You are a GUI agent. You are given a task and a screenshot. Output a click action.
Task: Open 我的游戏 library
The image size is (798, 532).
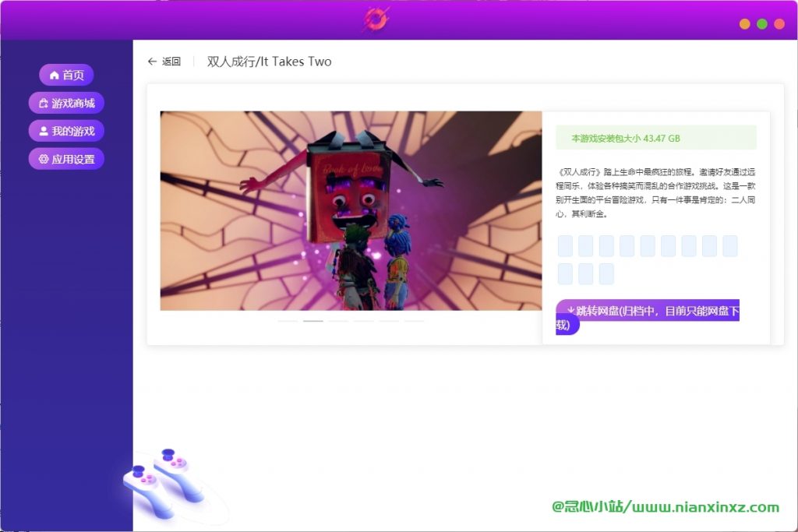(66, 131)
